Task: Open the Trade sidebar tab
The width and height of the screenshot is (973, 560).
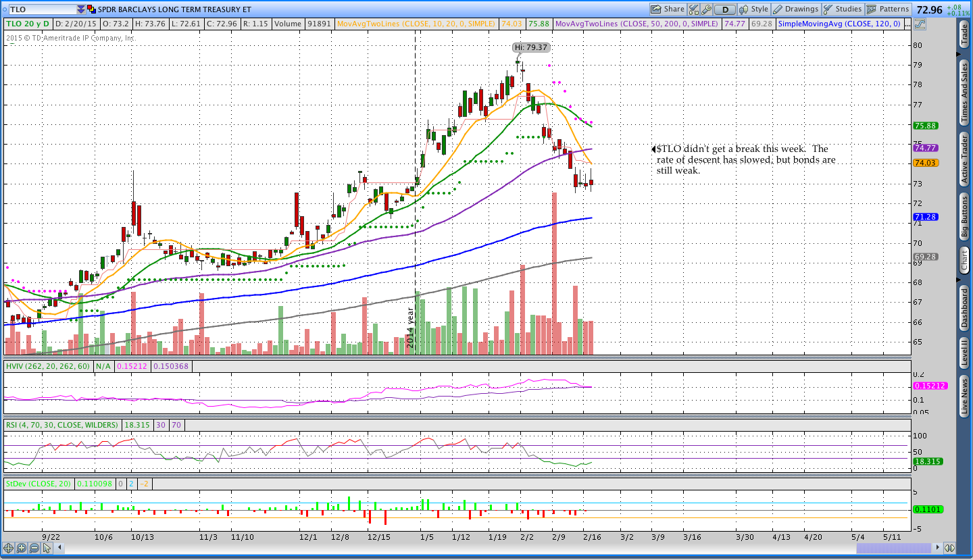Action: click(964, 34)
